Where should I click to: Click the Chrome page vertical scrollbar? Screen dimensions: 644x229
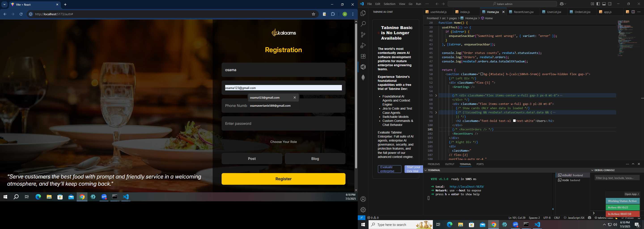point(356,96)
